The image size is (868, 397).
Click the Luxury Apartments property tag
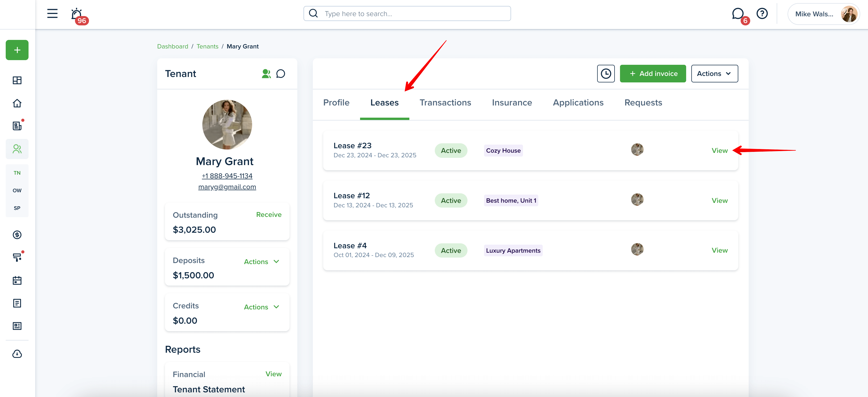click(513, 251)
